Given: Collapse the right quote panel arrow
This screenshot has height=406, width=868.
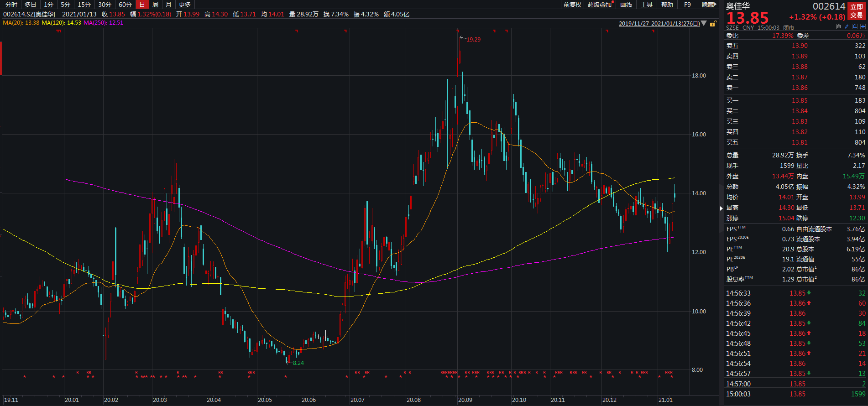Looking at the screenshot, I should [722, 208].
